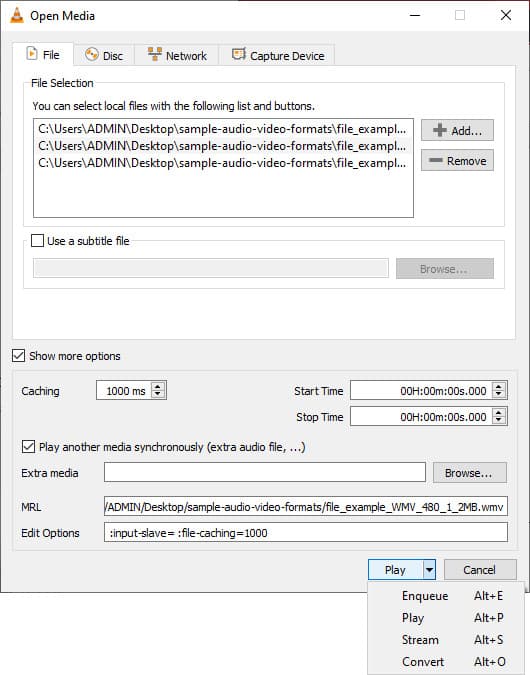The width and height of the screenshot is (530, 675).
Task: Click inside the Edit Options field
Action: pos(306,533)
